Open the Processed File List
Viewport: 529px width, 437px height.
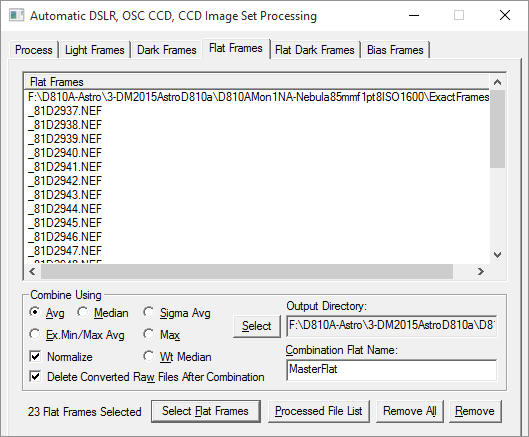tap(318, 411)
